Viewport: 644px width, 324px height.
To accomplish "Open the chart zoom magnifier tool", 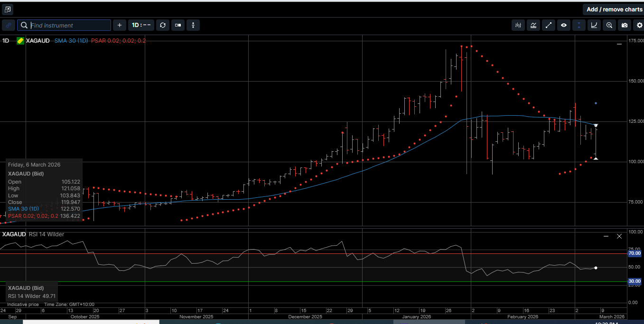I will pyautogui.click(x=609, y=25).
